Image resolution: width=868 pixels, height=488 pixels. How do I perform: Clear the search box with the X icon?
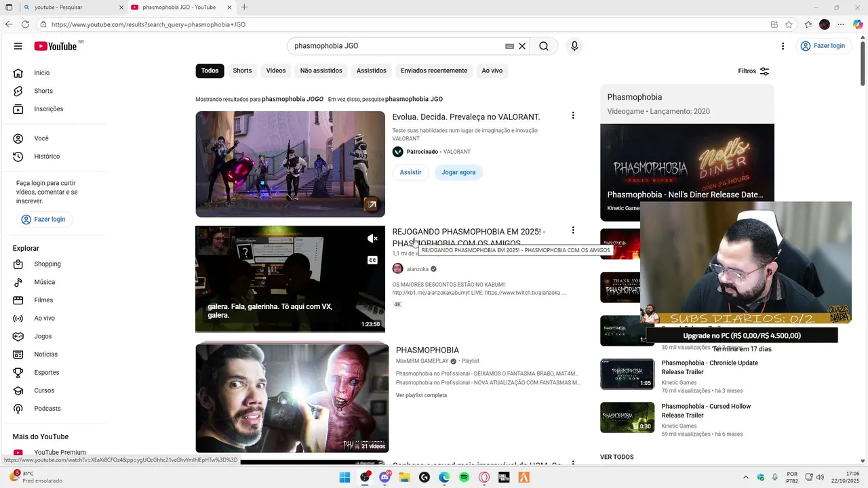[x=522, y=46]
